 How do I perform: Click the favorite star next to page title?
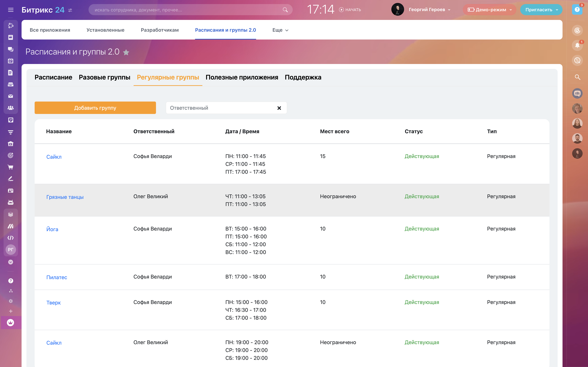coord(126,52)
